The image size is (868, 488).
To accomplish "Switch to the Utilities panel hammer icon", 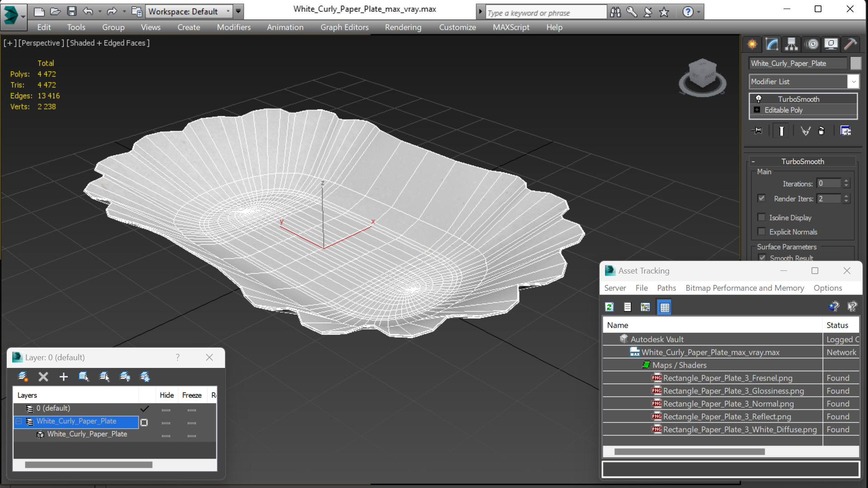I will click(x=850, y=44).
